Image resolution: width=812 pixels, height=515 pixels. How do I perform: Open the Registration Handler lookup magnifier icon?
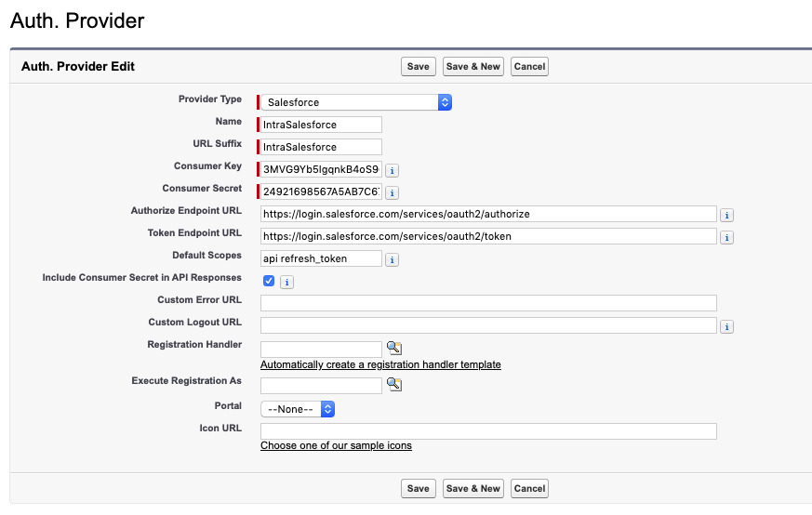coord(394,348)
